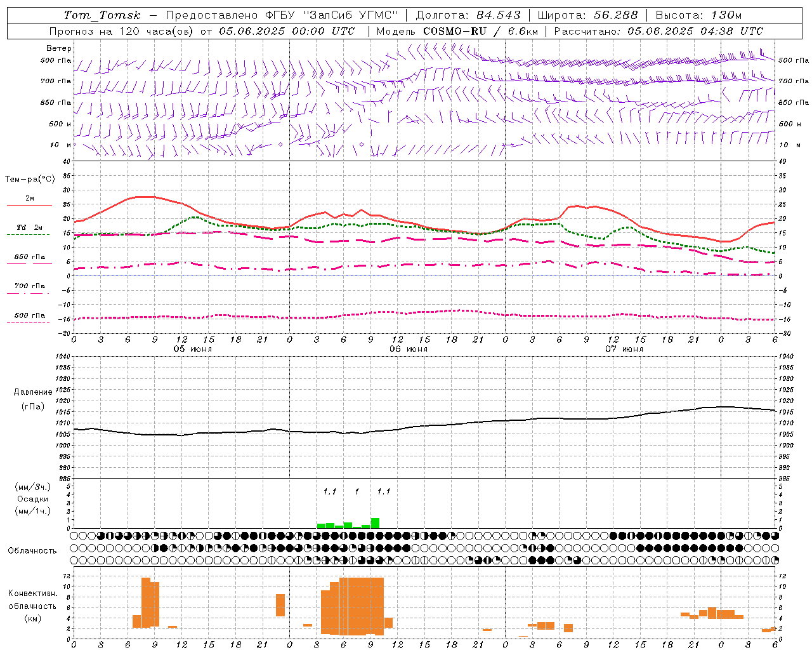Click the Рассчитано: 05.06.2025 04:38 UTC text
This screenshot has width=812, height=650.
pyautogui.click(x=658, y=31)
